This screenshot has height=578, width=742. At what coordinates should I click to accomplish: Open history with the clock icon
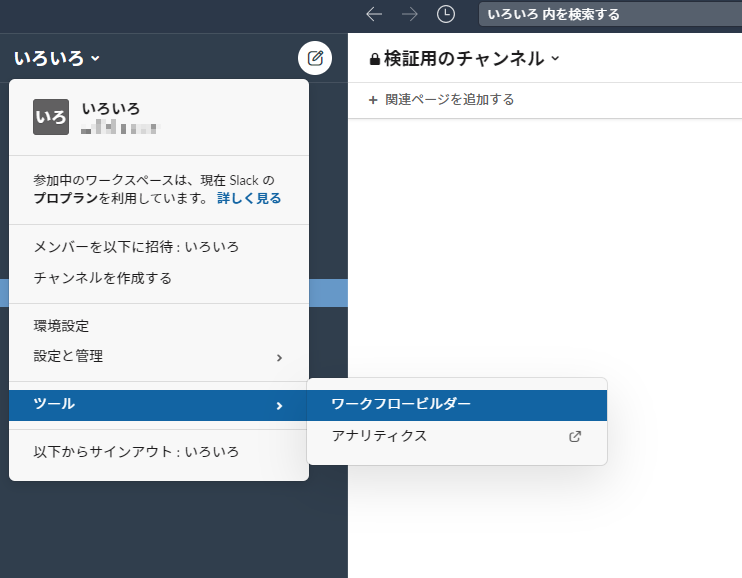[446, 14]
